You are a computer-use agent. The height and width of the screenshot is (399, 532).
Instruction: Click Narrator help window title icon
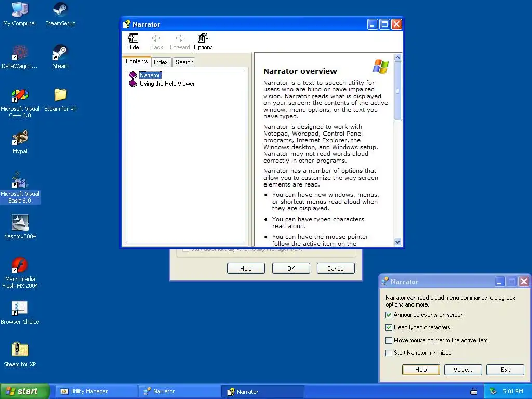click(127, 24)
